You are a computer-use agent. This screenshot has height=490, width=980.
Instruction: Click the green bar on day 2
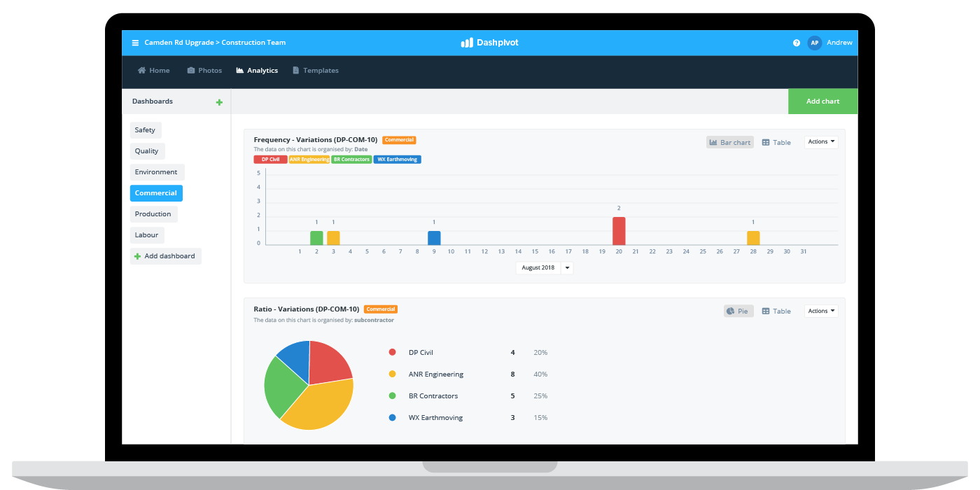click(x=316, y=238)
